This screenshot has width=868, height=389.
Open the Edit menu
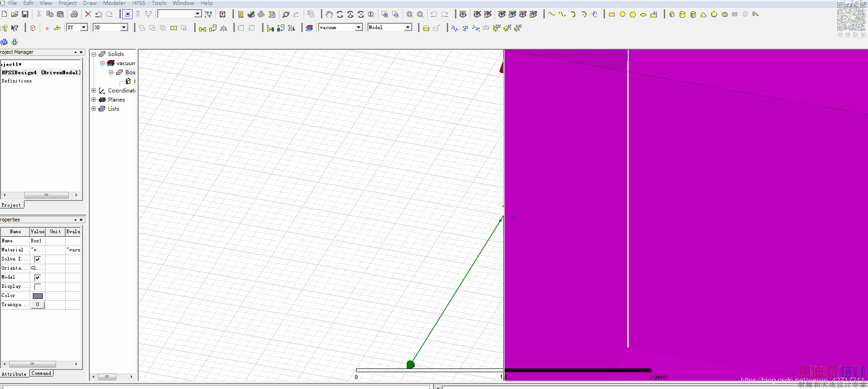point(28,3)
